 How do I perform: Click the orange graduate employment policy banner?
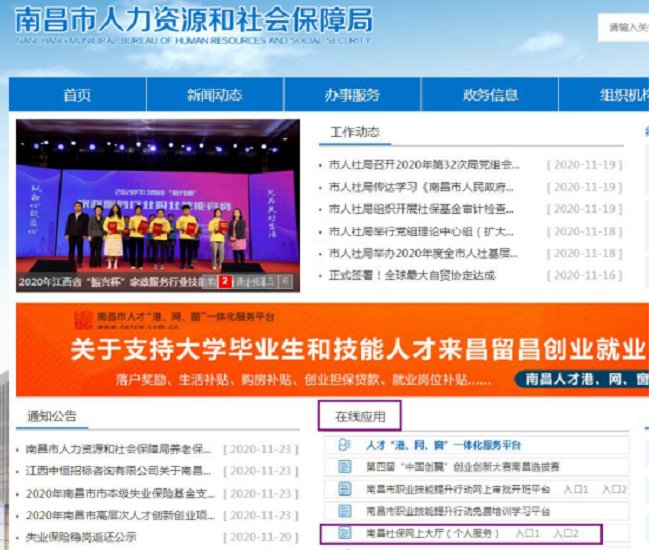tap(332, 351)
